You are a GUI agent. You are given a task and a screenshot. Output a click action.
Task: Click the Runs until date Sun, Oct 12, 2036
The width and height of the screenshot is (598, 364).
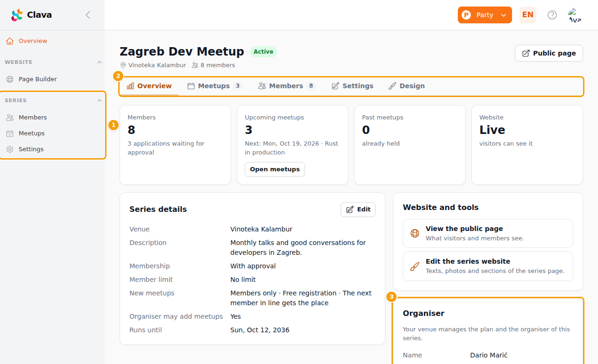(260, 330)
